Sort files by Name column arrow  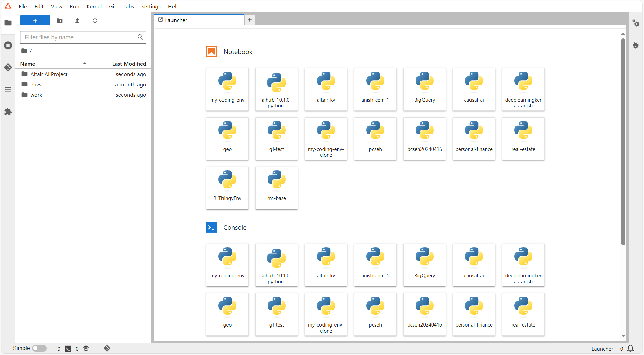click(85, 63)
